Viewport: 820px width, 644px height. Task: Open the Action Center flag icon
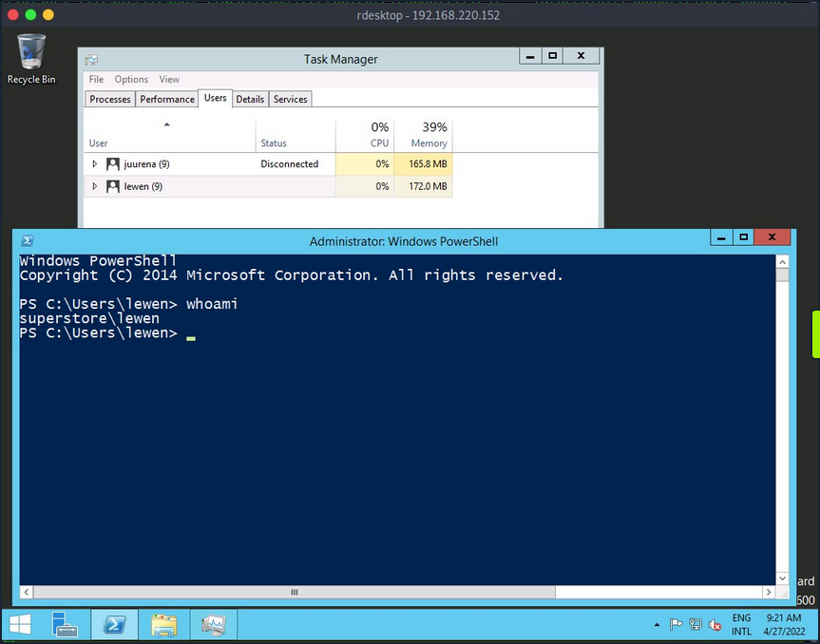coord(677,624)
